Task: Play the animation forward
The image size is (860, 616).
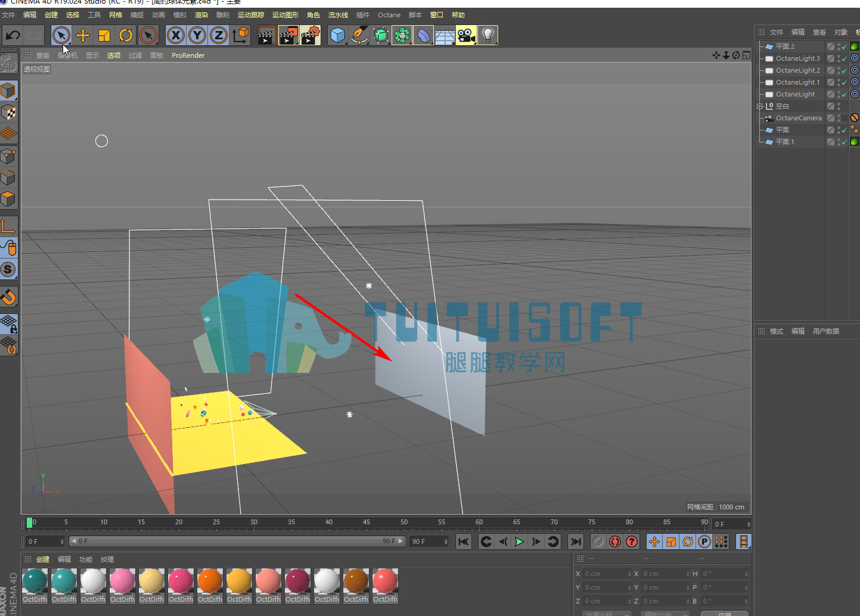Action: 519,542
